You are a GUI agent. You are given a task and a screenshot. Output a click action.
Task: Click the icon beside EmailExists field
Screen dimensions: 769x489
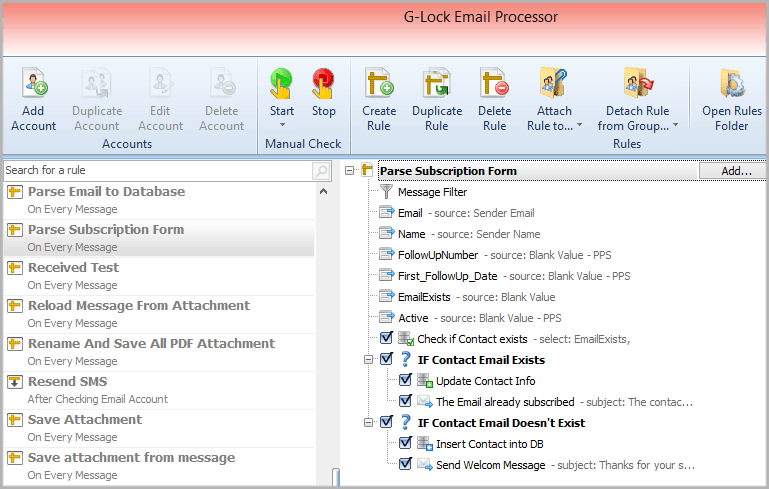click(386, 297)
